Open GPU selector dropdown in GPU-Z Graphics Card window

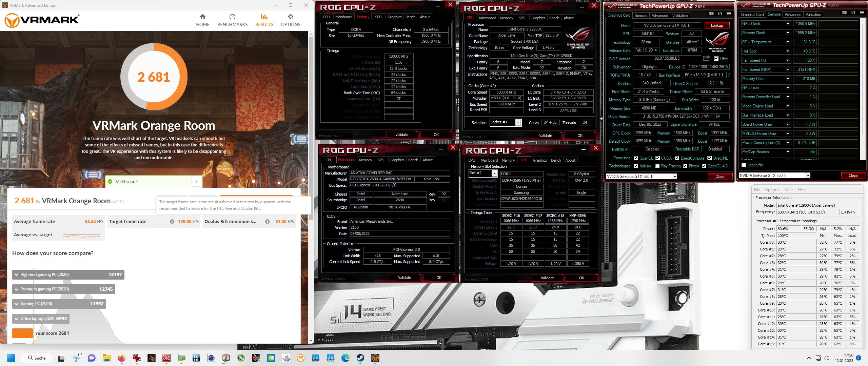point(675,176)
